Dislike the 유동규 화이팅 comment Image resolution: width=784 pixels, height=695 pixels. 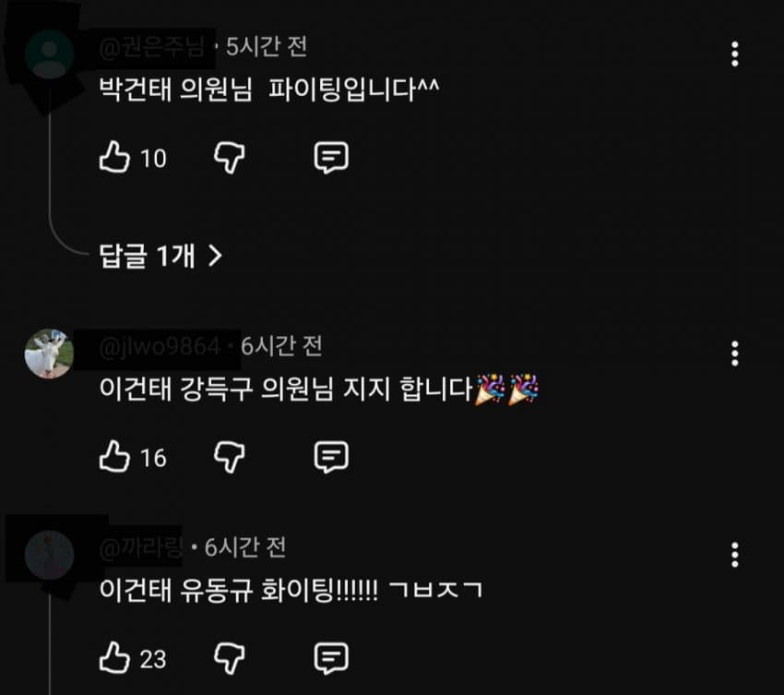pyautogui.click(x=230, y=658)
